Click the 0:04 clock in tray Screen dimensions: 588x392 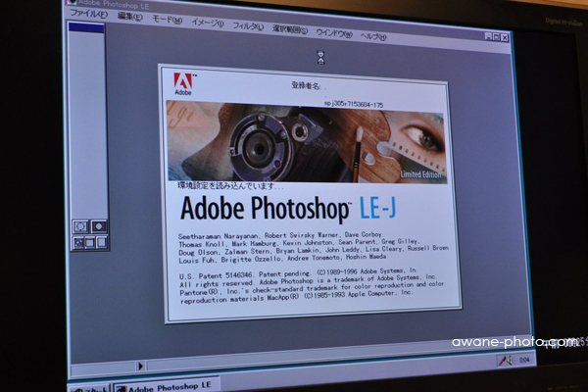click(x=524, y=360)
